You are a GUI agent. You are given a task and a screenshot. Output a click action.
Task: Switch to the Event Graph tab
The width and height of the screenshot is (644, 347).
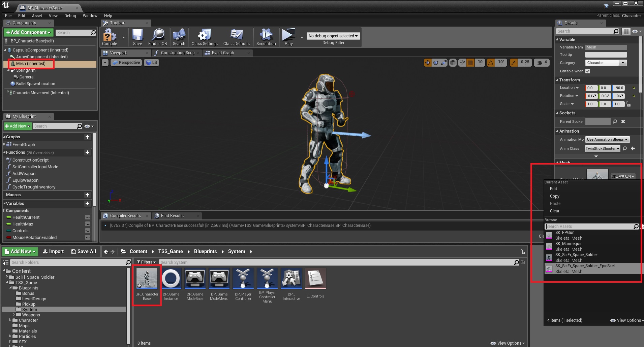pyautogui.click(x=222, y=53)
